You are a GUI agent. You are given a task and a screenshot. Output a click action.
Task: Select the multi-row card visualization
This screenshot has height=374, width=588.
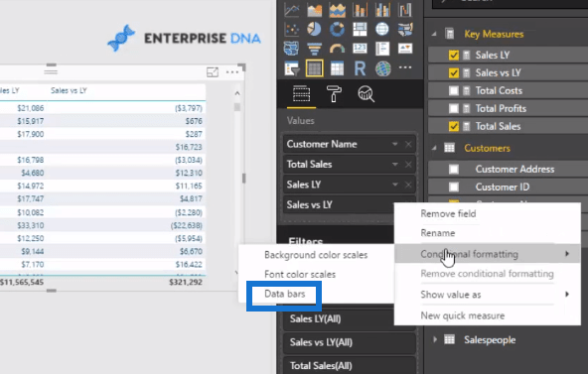tap(382, 49)
